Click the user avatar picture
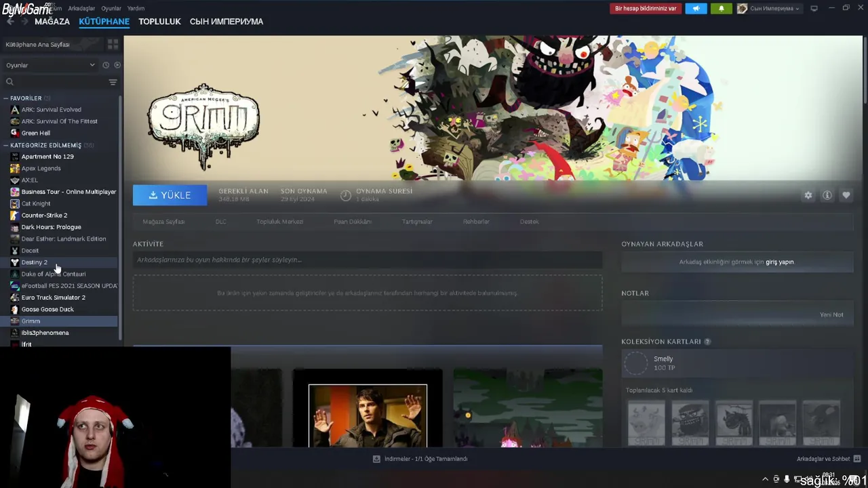 point(742,8)
